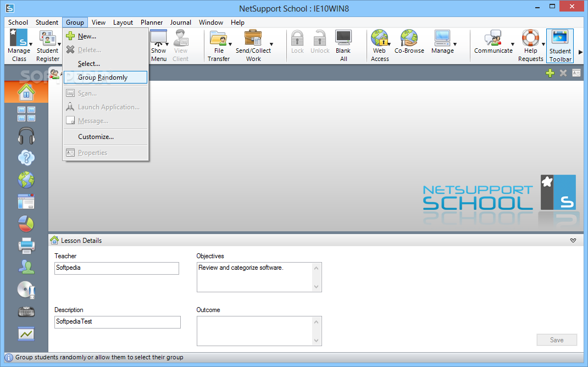Choose Customize... in the Group menu

tap(106, 137)
